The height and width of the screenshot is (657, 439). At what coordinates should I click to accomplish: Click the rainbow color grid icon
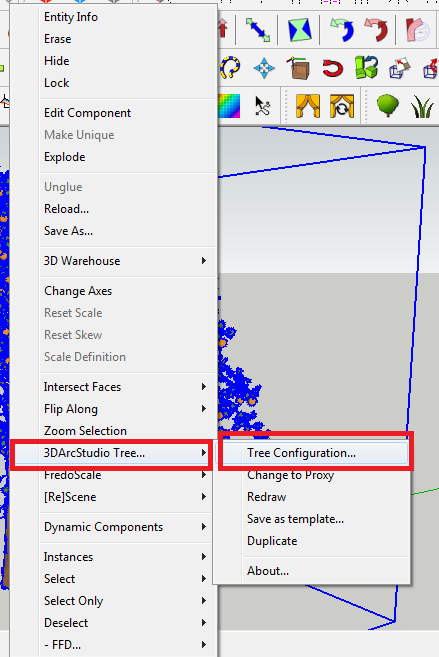tap(230, 106)
